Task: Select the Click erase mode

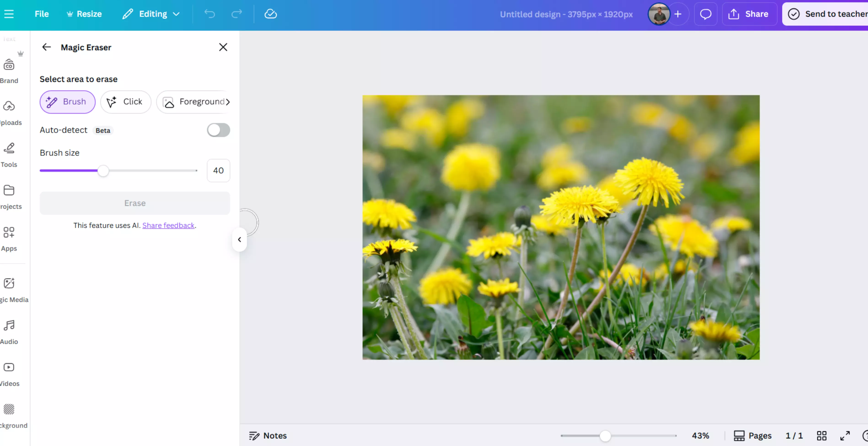Action: 125,102
